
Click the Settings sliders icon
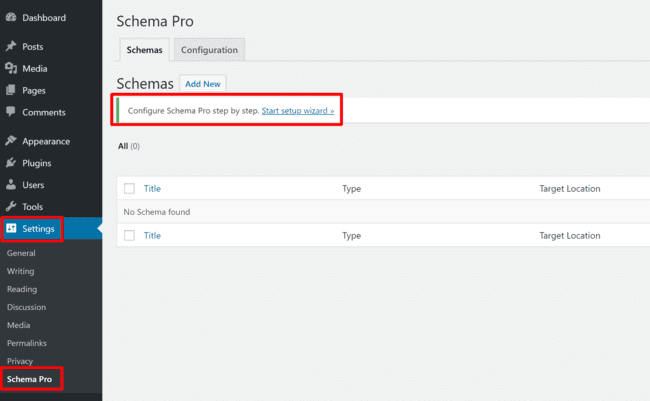click(x=11, y=228)
